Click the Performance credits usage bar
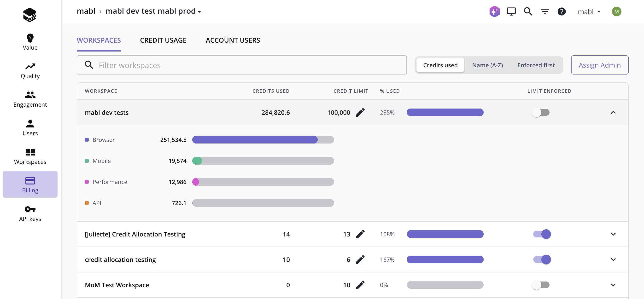This screenshot has height=299, width=644. (263, 182)
